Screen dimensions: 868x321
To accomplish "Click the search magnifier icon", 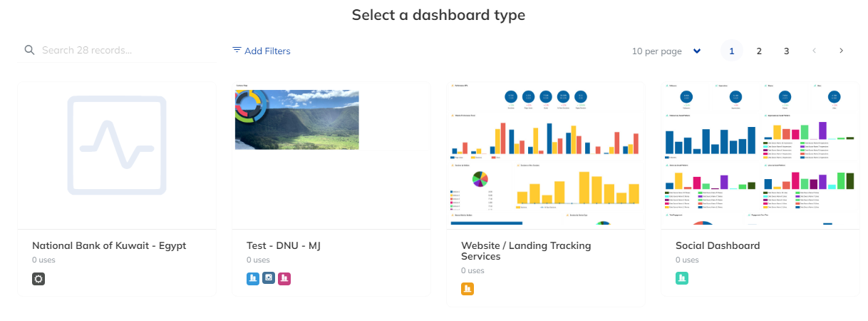I will (29, 50).
